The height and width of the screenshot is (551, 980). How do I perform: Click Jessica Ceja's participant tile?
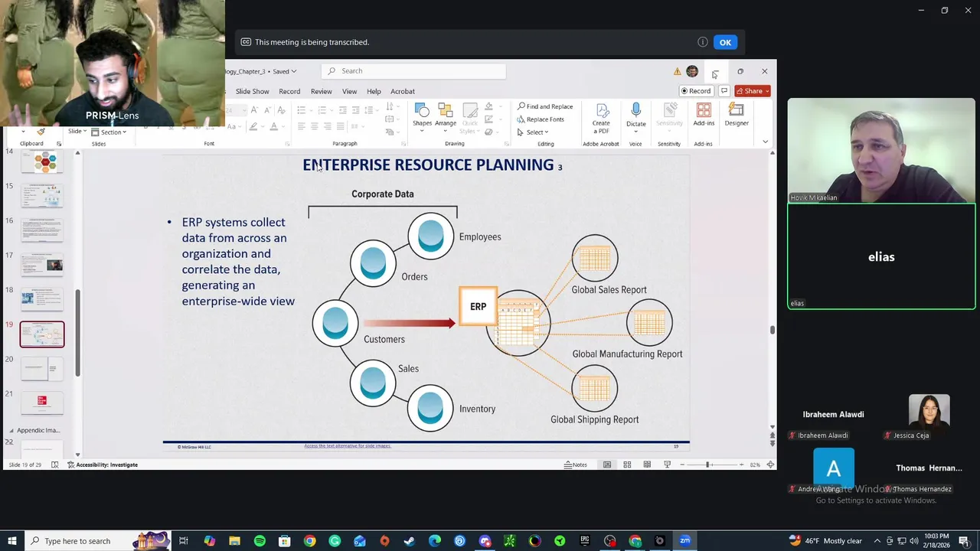point(929,417)
